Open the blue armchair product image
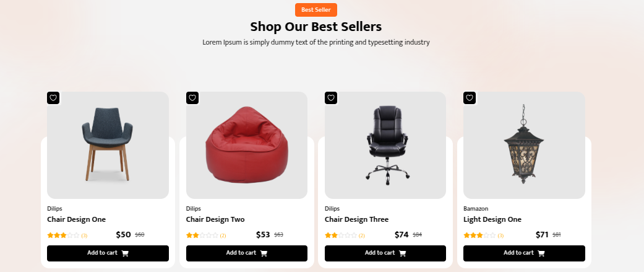Image resolution: width=644 pixels, height=272 pixels. (x=108, y=145)
